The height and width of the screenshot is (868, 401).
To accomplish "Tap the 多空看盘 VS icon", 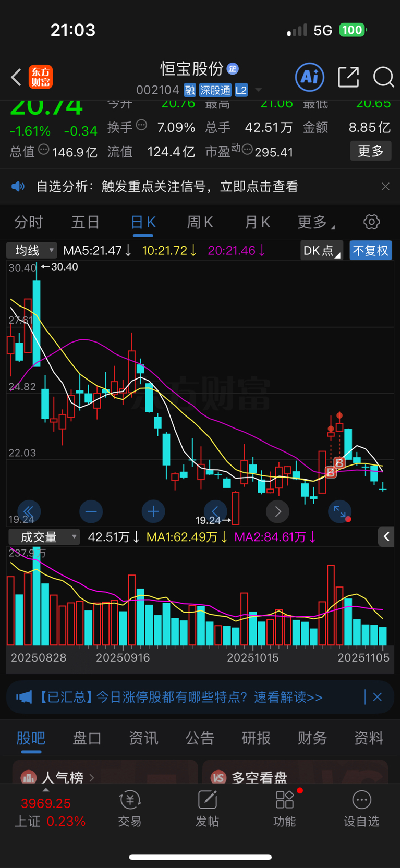I will [218, 778].
